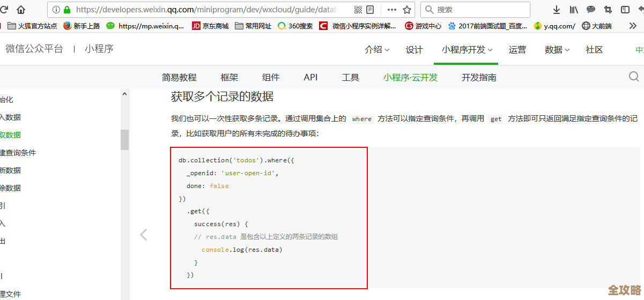Click the sidebar scrollbar up arrow
This screenshot has width=644, height=300.
[125, 94]
